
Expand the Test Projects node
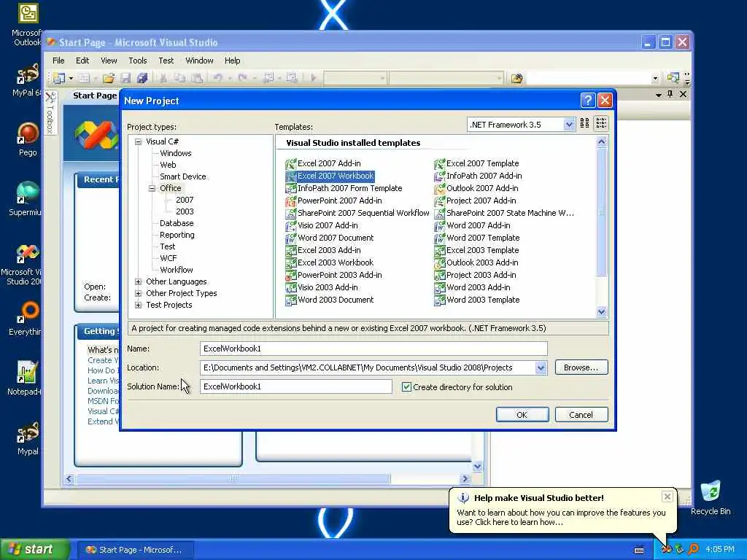(x=138, y=305)
